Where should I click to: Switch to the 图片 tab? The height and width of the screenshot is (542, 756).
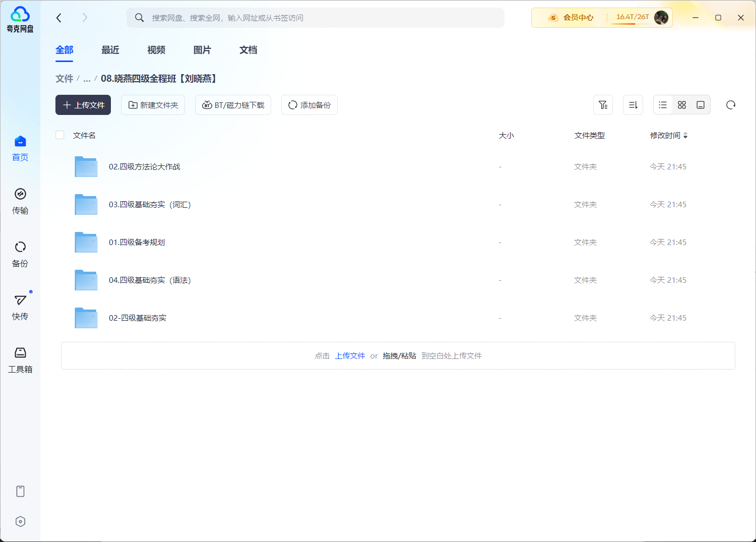click(202, 50)
